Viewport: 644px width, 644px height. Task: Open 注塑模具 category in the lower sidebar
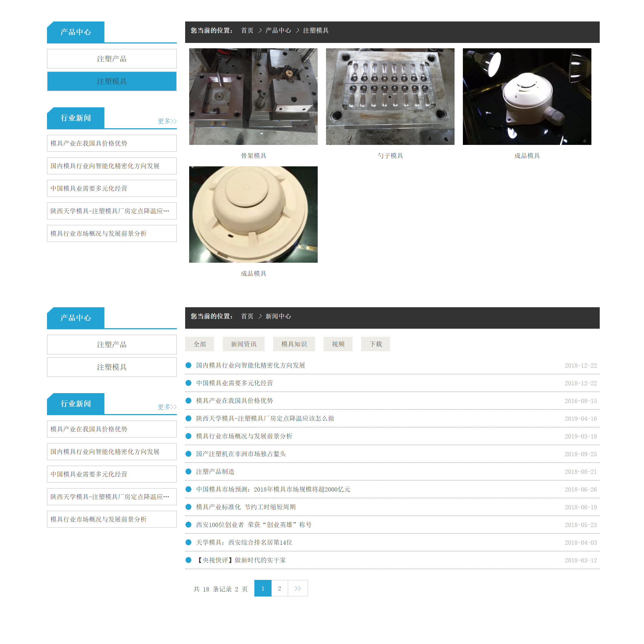[x=112, y=367]
